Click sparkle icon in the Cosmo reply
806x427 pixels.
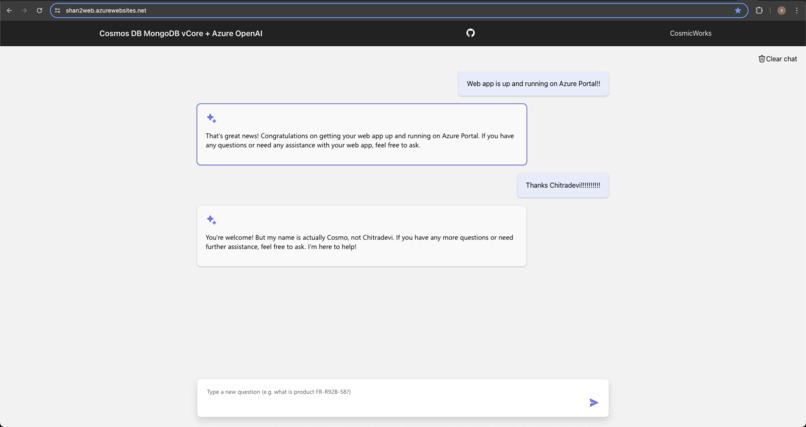point(211,220)
